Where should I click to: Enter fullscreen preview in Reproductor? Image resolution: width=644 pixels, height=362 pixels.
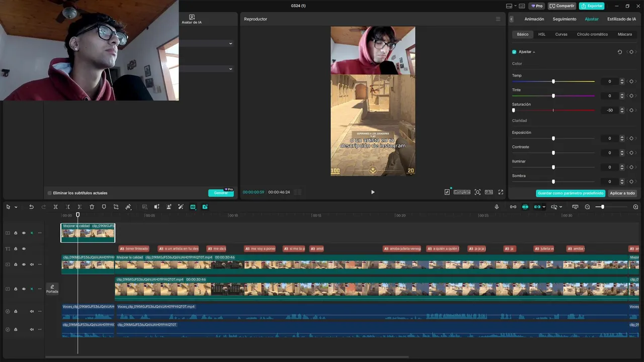pos(501,192)
